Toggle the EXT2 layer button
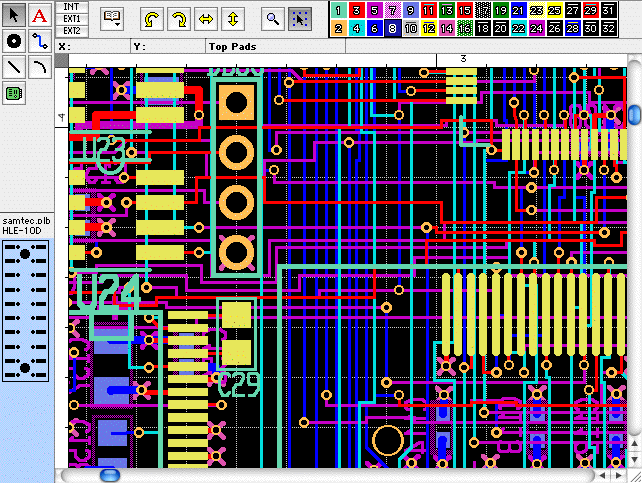 point(72,31)
